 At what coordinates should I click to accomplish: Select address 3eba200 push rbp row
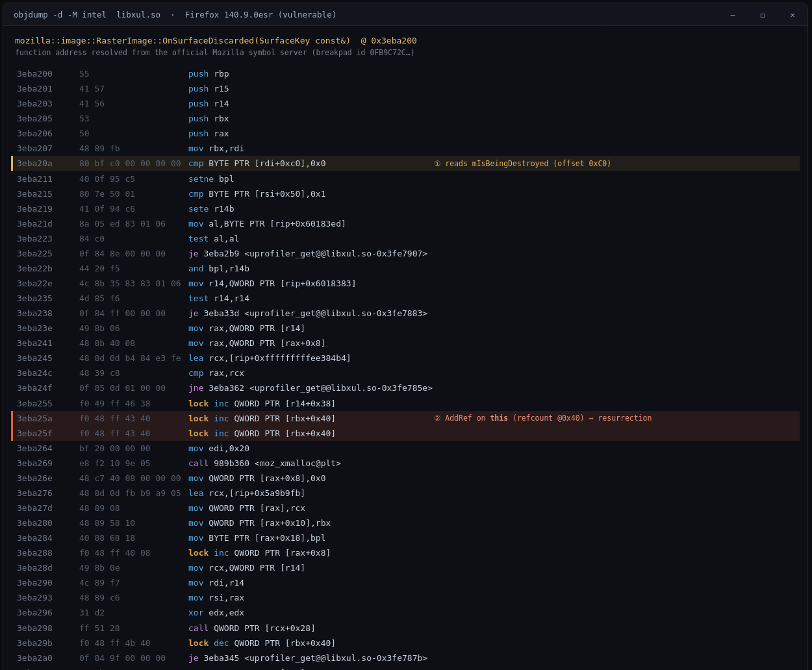click(x=405, y=73)
